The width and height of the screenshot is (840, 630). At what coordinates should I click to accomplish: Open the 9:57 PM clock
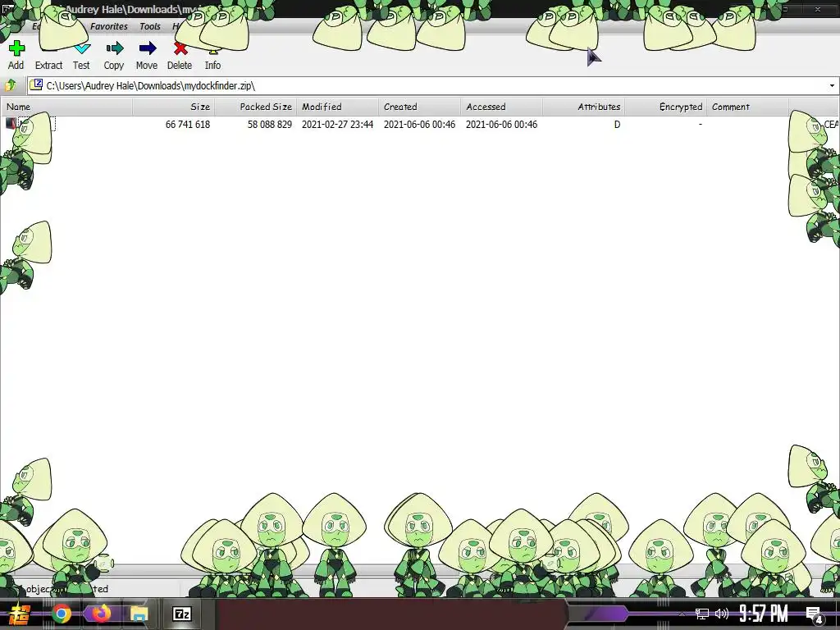pyautogui.click(x=764, y=614)
